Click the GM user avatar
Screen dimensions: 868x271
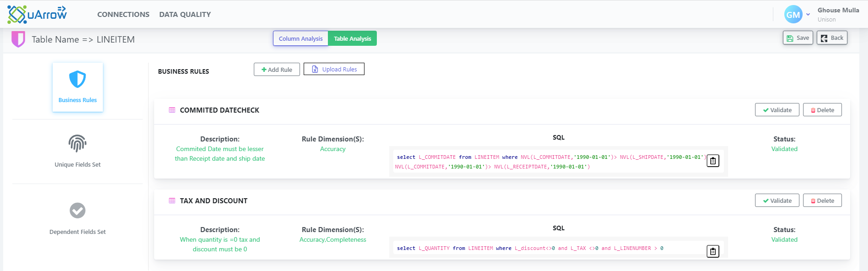(x=793, y=15)
